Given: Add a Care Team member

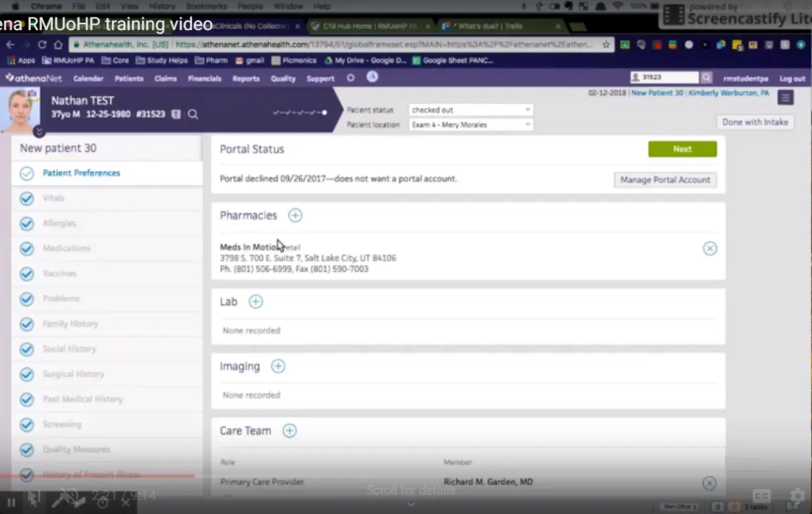Looking at the screenshot, I should point(289,431).
